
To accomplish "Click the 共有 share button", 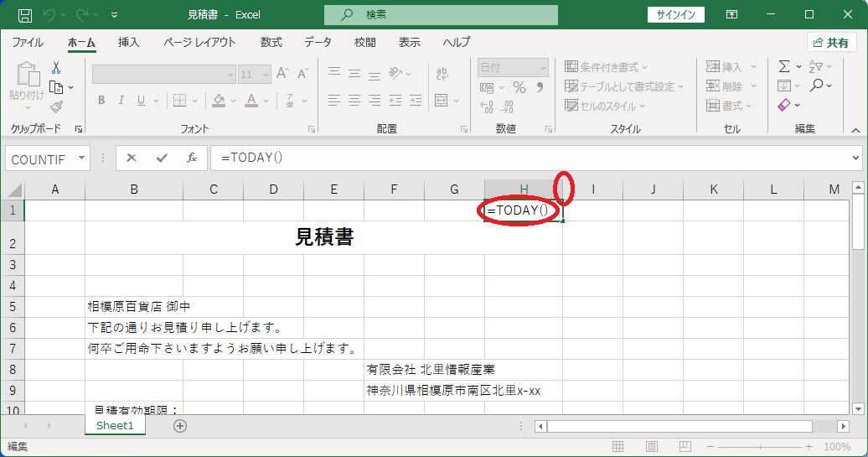I will (831, 43).
